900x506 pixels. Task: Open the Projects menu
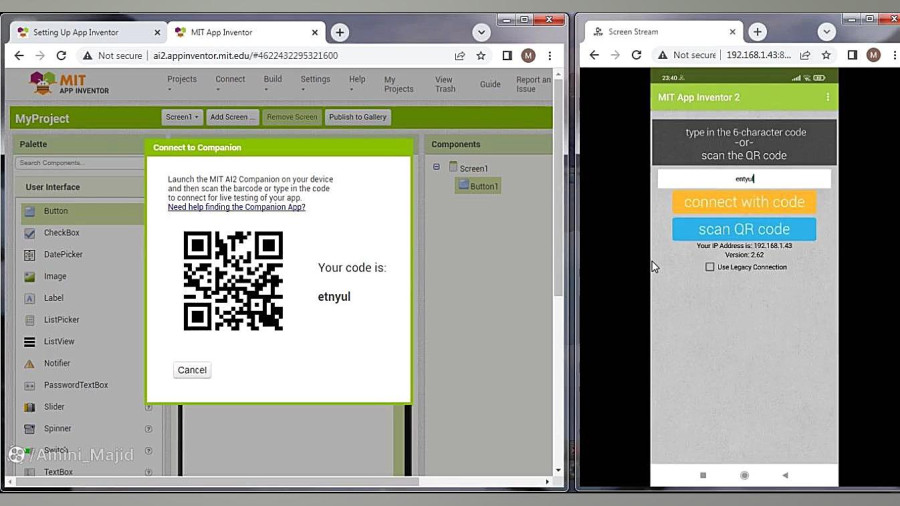[181, 83]
